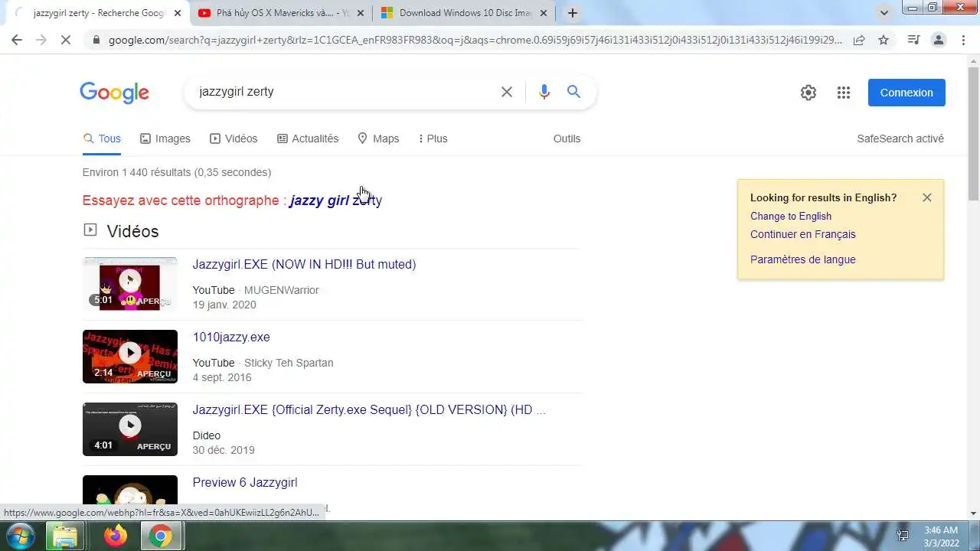Switch to the Actualités results tab
Viewport: 980px width, 551px height.
308,139
